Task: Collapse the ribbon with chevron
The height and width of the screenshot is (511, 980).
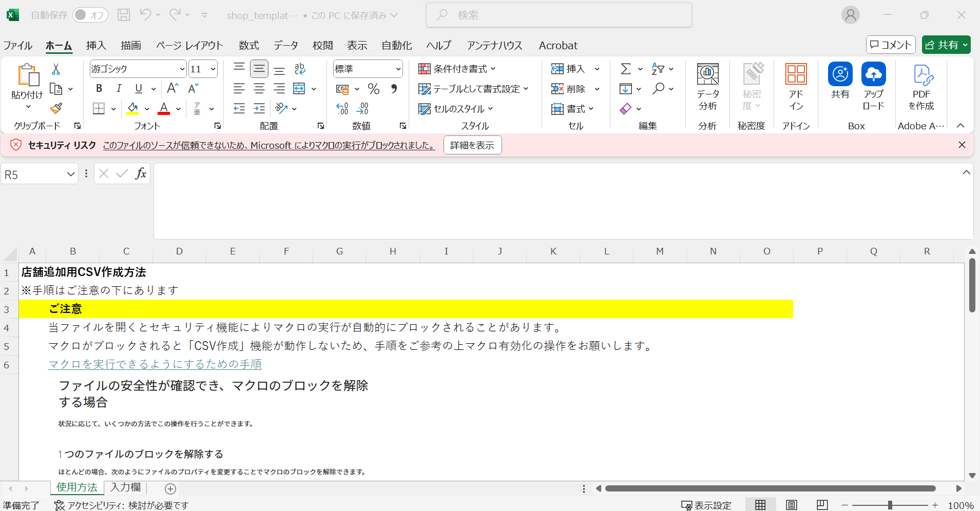Action: point(960,126)
